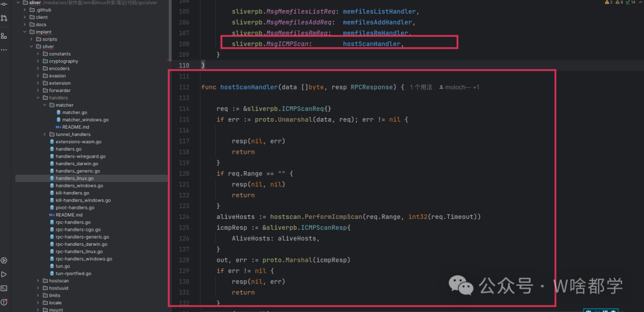Open the Services tool window icon
The height and width of the screenshot is (312, 644).
(4, 260)
